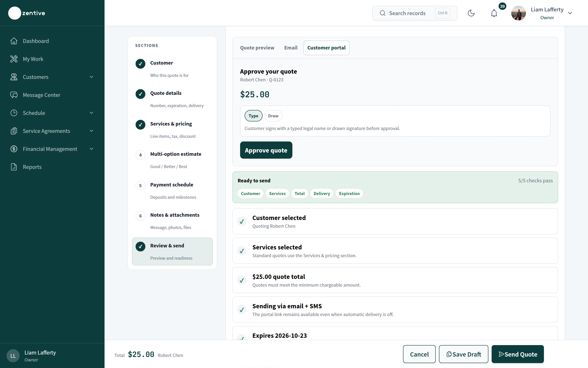Click the Customer readiness chip
Viewport: 588px width, 368px height.
(x=251, y=193)
